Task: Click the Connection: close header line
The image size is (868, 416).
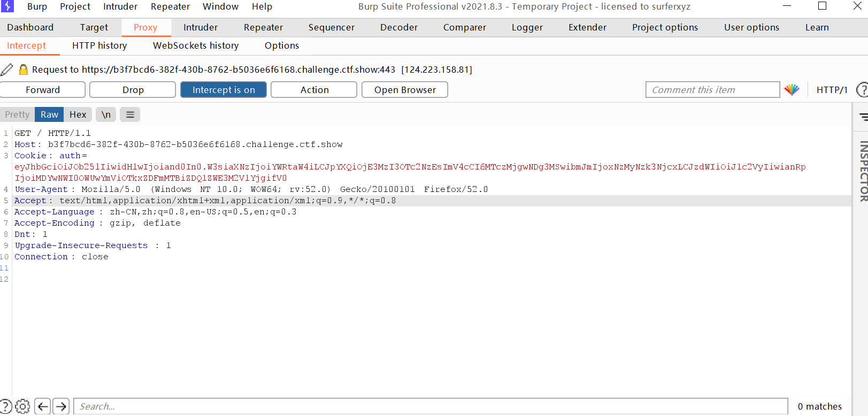Action: coord(61,257)
